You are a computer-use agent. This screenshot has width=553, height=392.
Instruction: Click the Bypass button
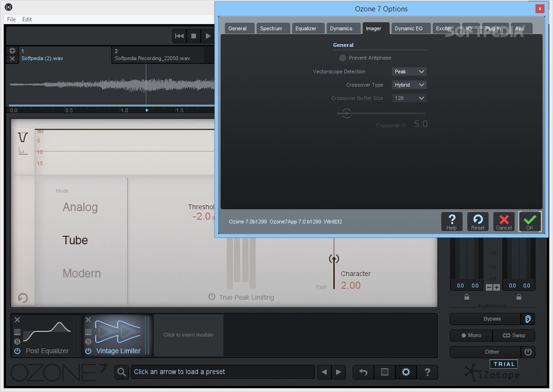tap(485, 319)
